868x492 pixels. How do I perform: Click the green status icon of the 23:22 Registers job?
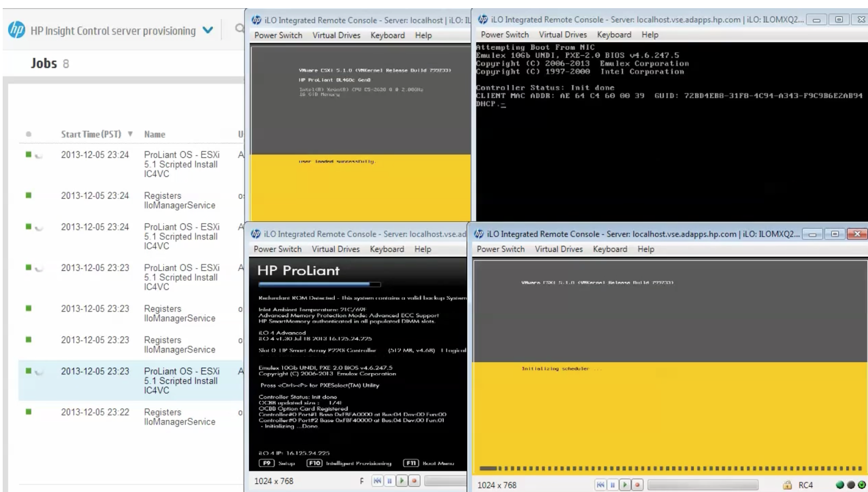29,412
